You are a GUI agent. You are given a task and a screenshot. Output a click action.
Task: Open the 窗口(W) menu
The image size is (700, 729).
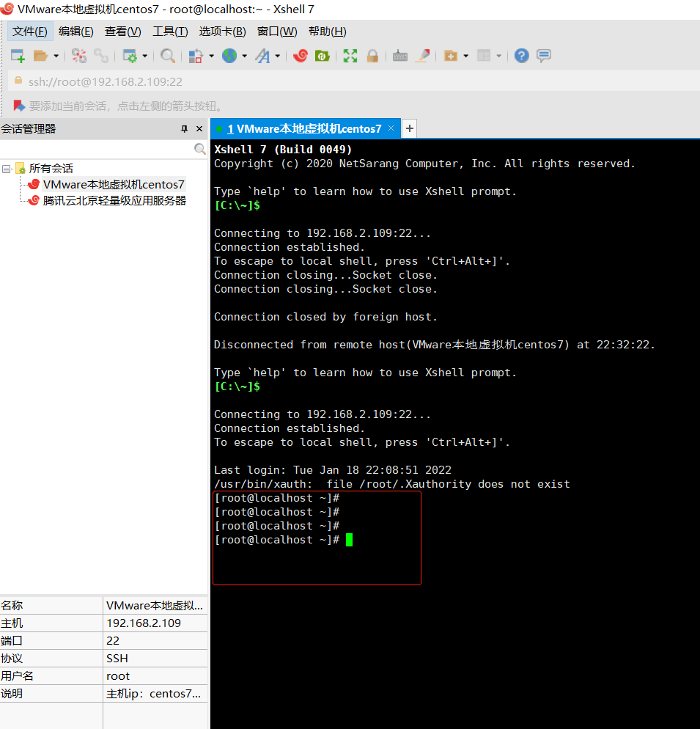click(x=277, y=31)
